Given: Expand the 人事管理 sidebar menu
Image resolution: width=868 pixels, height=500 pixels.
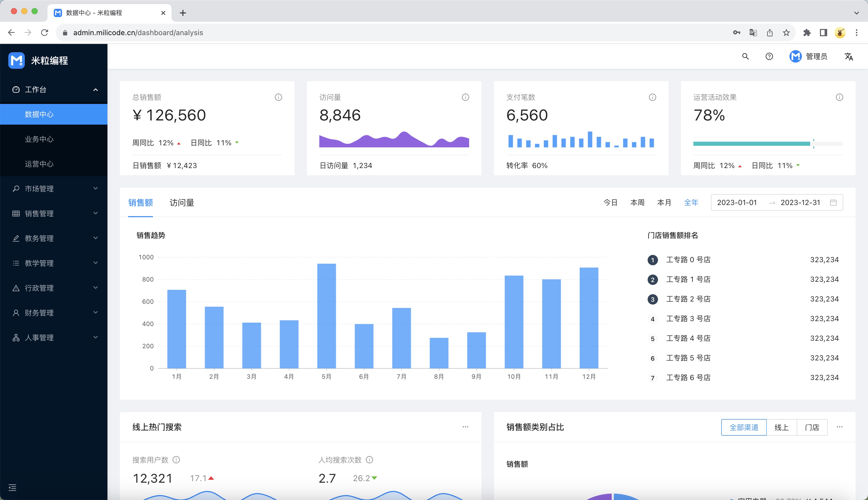Looking at the screenshot, I should [53, 337].
